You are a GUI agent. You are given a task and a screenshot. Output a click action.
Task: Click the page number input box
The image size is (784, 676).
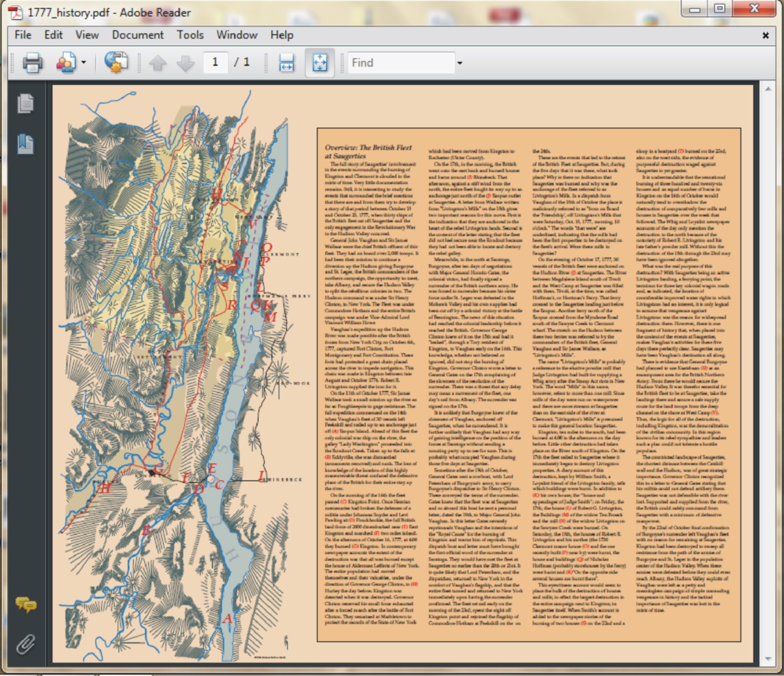(216, 62)
